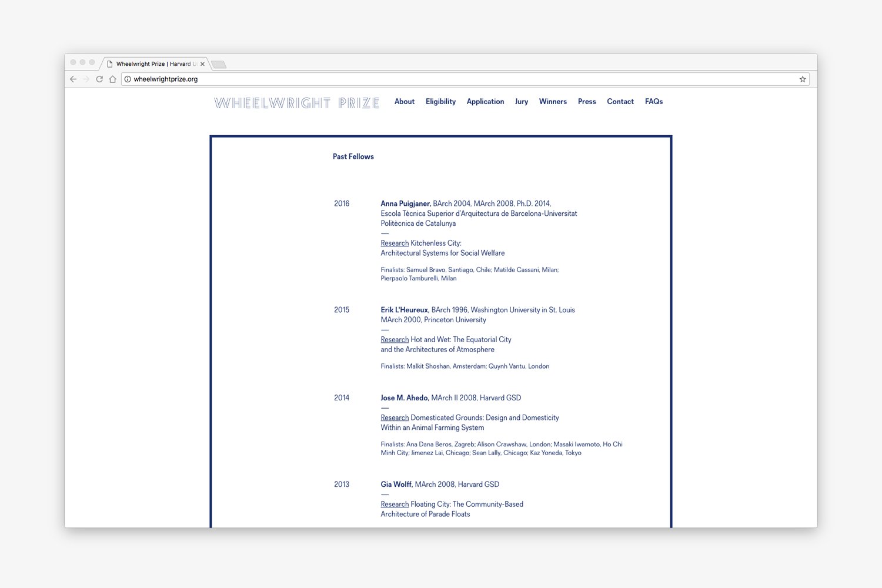The image size is (882, 588).
Task: Open Research link for Kitchenless City
Action: [x=395, y=243]
